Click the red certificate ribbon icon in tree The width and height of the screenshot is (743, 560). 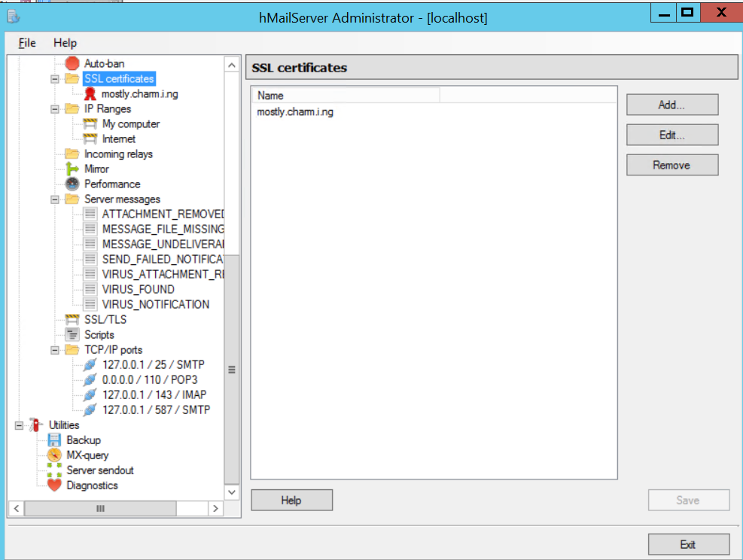click(90, 94)
